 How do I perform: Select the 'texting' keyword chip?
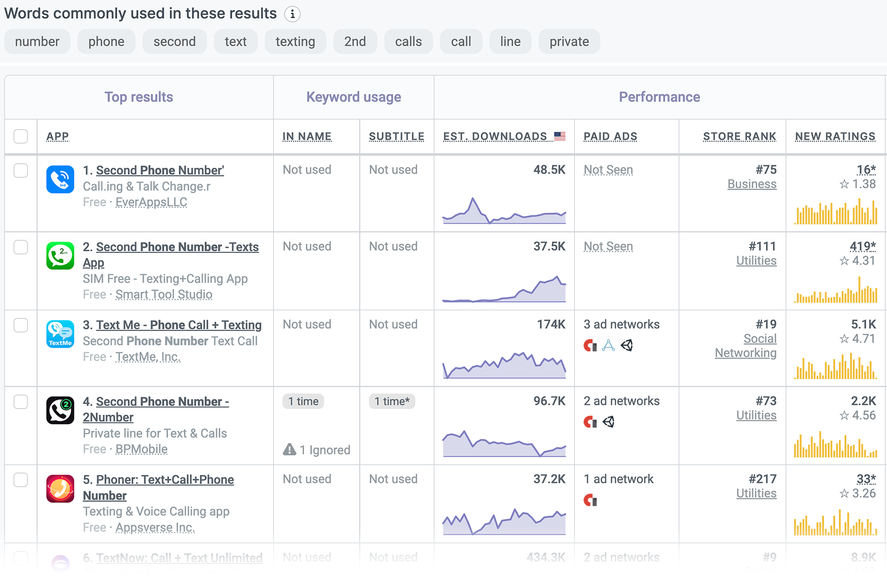pos(295,42)
